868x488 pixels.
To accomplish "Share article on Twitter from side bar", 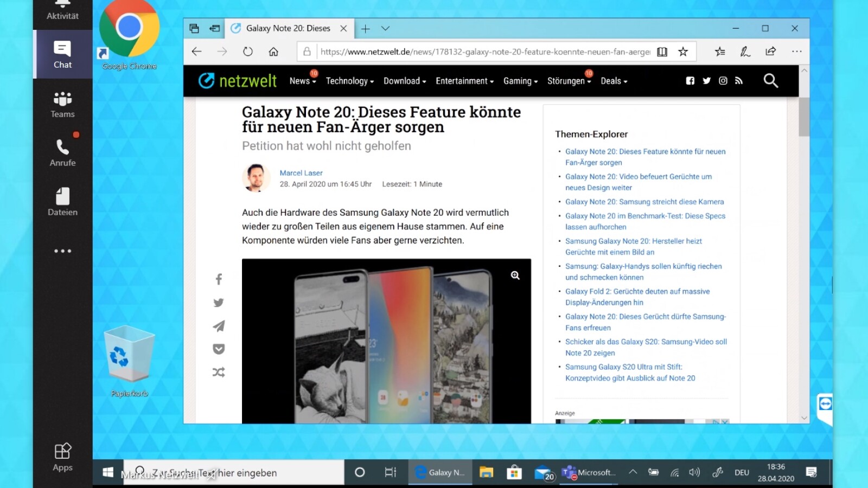I will tap(219, 303).
